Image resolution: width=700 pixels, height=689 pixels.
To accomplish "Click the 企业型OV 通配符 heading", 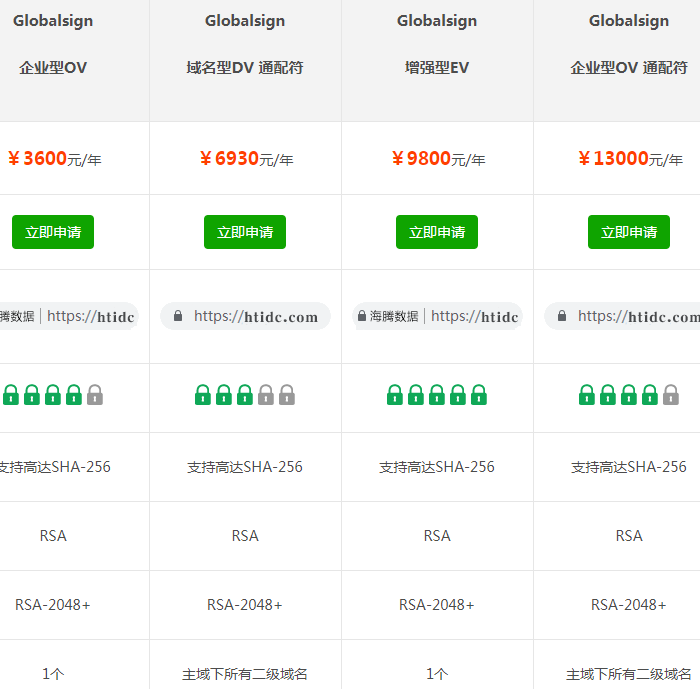I will coord(629,68).
